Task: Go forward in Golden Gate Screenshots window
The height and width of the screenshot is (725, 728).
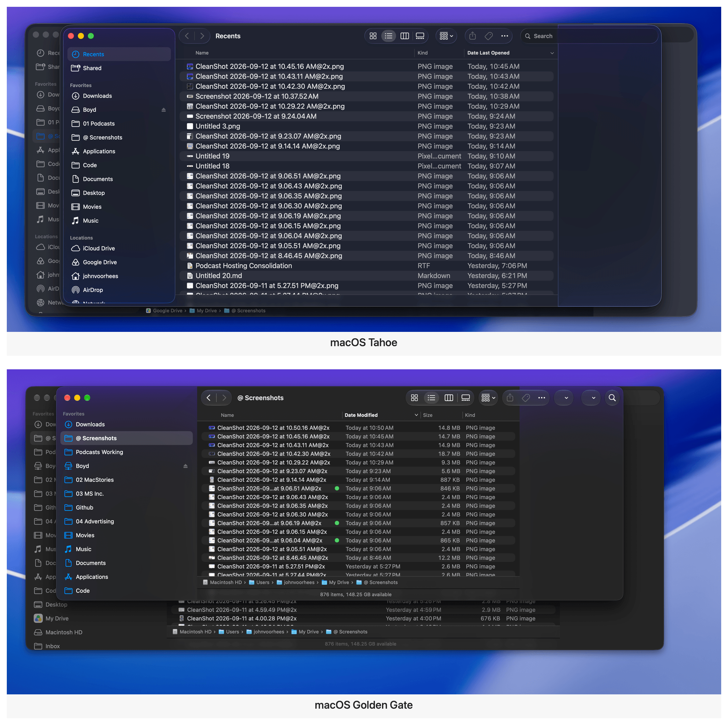Action: tap(224, 398)
